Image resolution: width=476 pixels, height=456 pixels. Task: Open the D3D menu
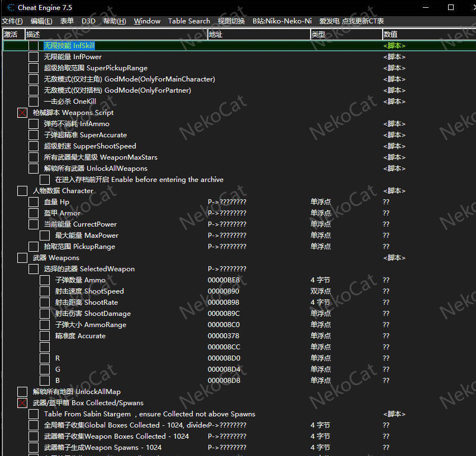[88, 21]
